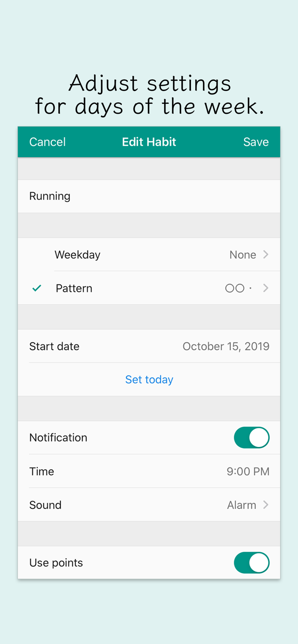Open the Sound settings row
The image size is (298, 644).
tap(46, 505)
